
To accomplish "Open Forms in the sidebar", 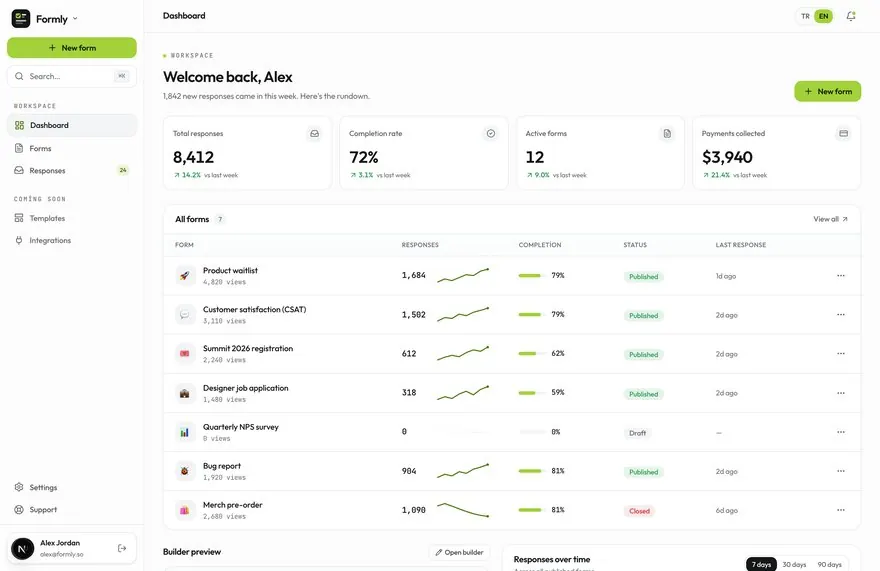I will (72, 148).
